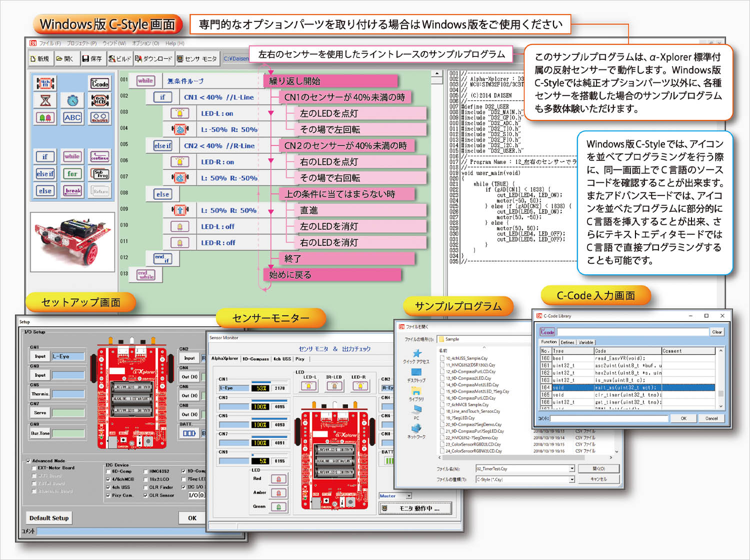Select the ABC text display block icon

click(x=72, y=117)
